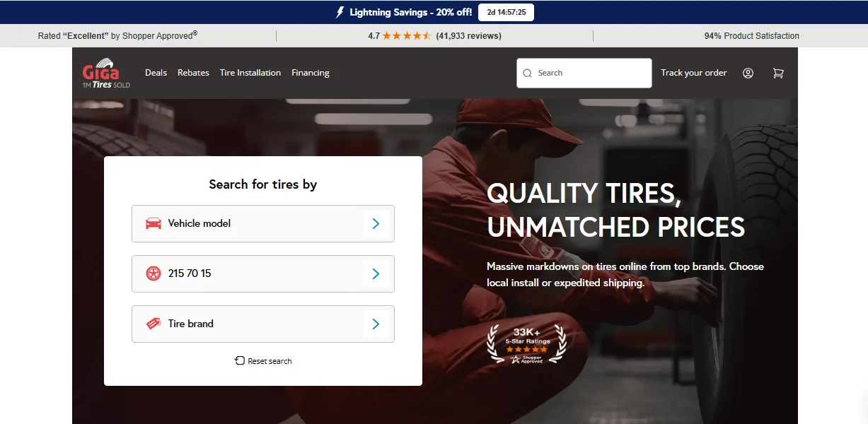This screenshot has width=868, height=424.
Task: Click the red tag icon for Tire brand
Action: pos(154,324)
